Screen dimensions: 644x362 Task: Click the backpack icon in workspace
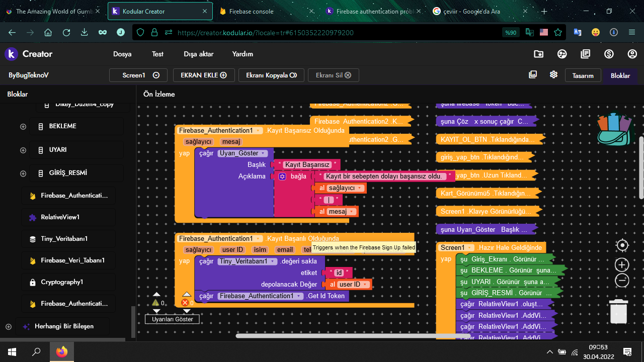pyautogui.click(x=614, y=129)
